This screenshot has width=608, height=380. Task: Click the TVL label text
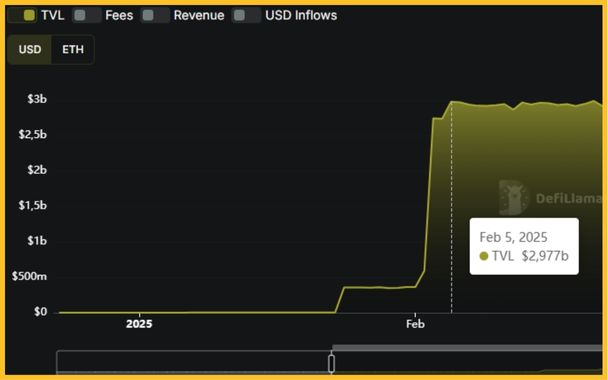pos(53,16)
